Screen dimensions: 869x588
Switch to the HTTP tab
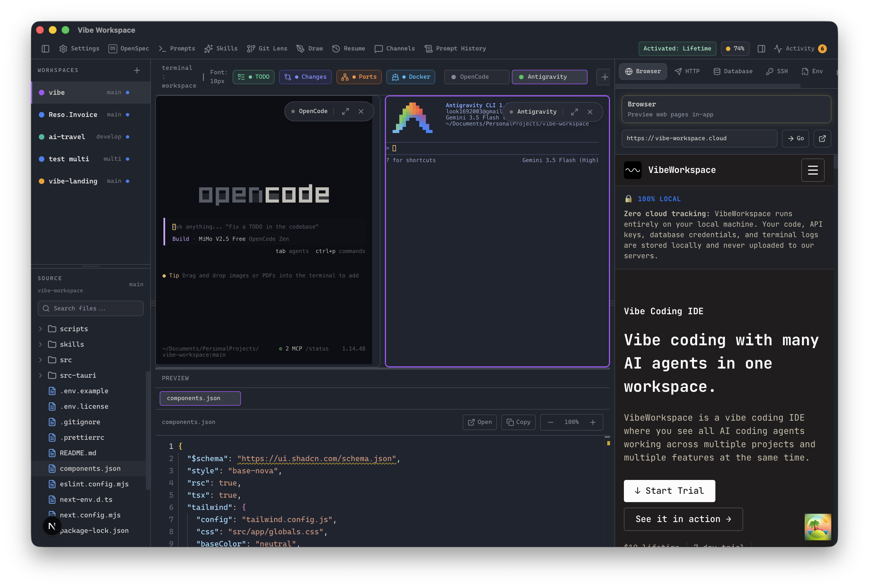tap(687, 71)
